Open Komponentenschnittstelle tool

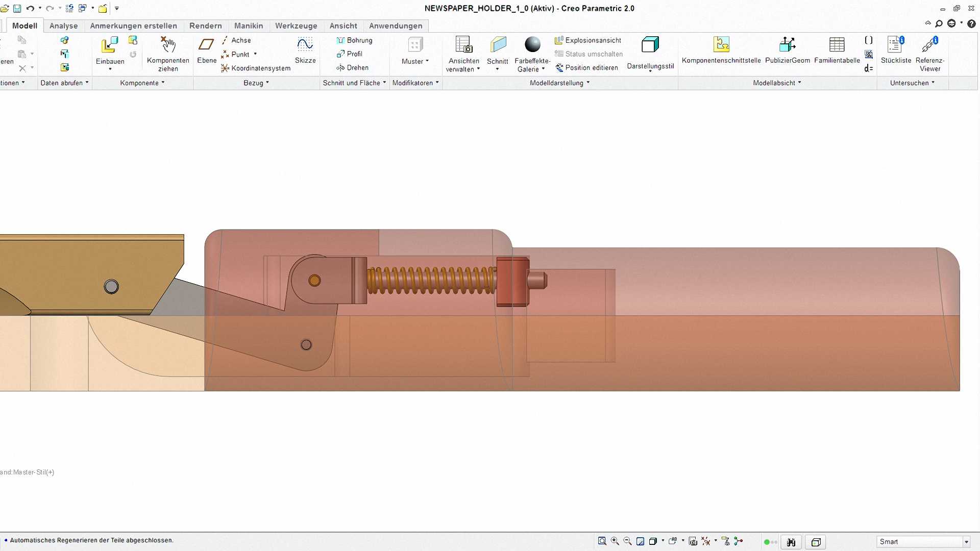pyautogui.click(x=721, y=51)
